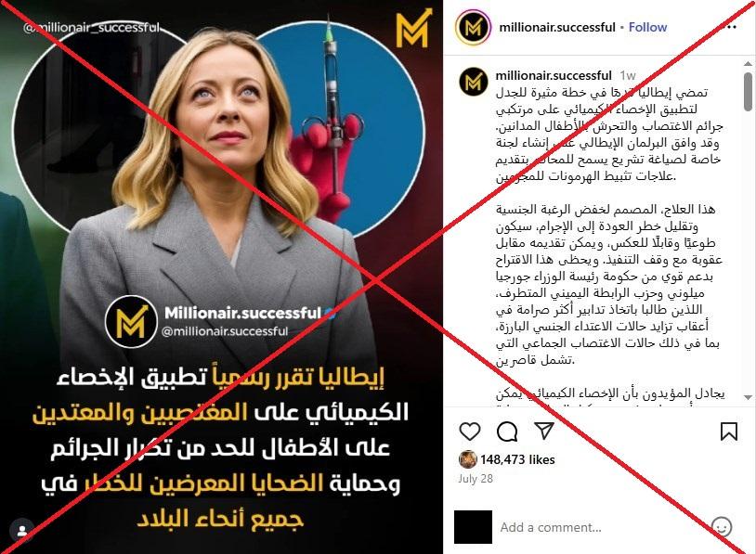View the 148,473 likes list
The height and width of the screenshot is (554, 756).
pyautogui.click(x=517, y=459)
